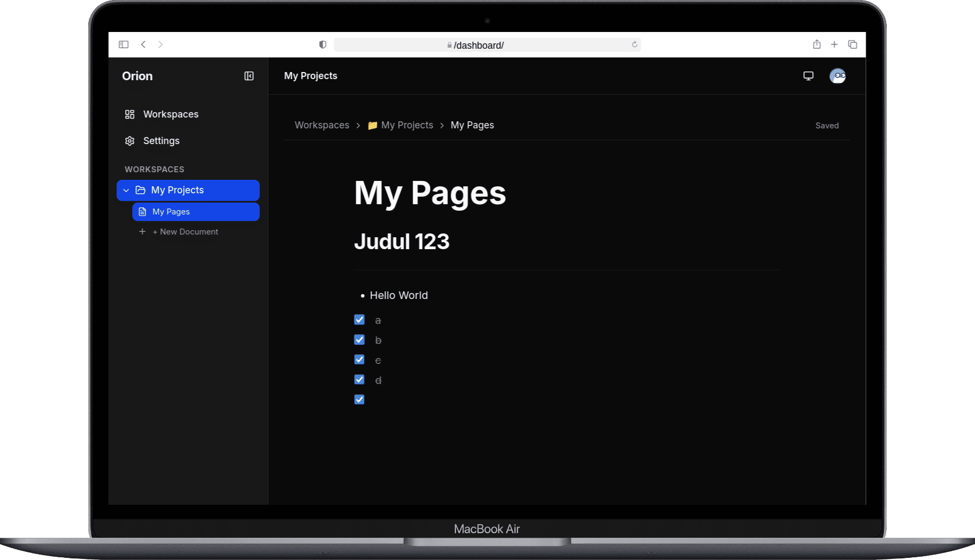
Task: Untick the last empty checklist checkbox
Action: click(x=359, y=400)
